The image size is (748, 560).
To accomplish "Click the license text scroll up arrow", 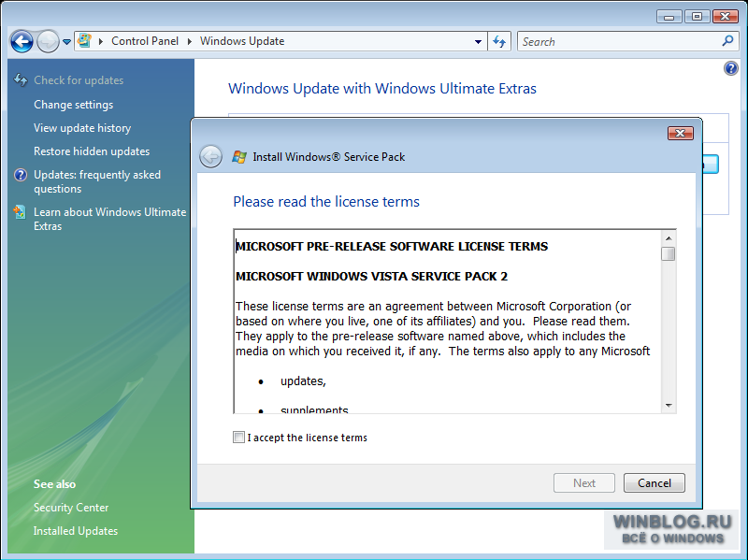I will (x=669, y=238).
